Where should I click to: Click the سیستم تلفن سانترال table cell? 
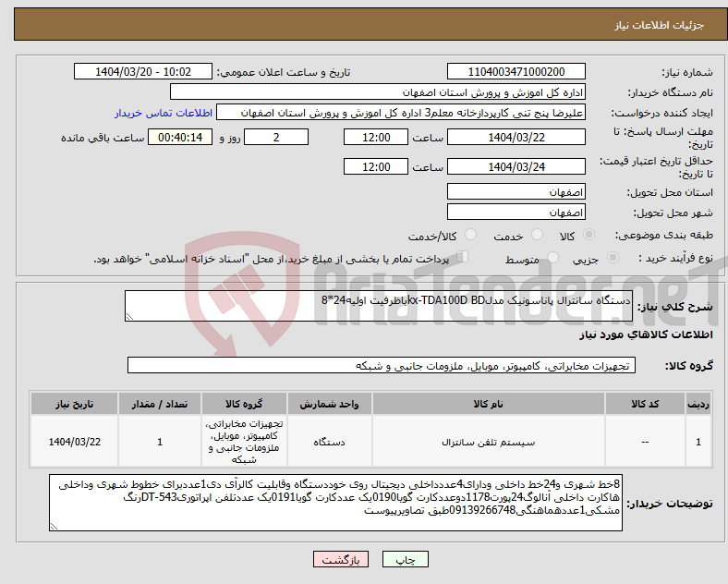488,442
